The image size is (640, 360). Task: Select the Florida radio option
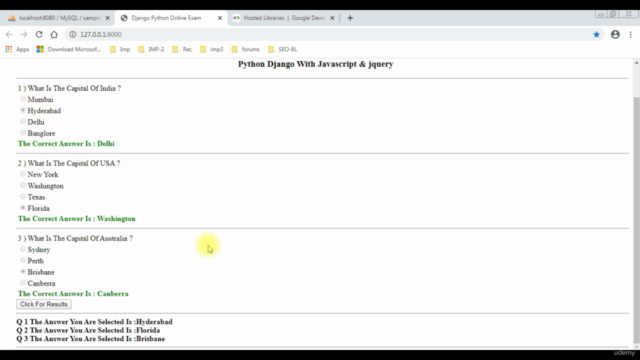tap(23, 208)
